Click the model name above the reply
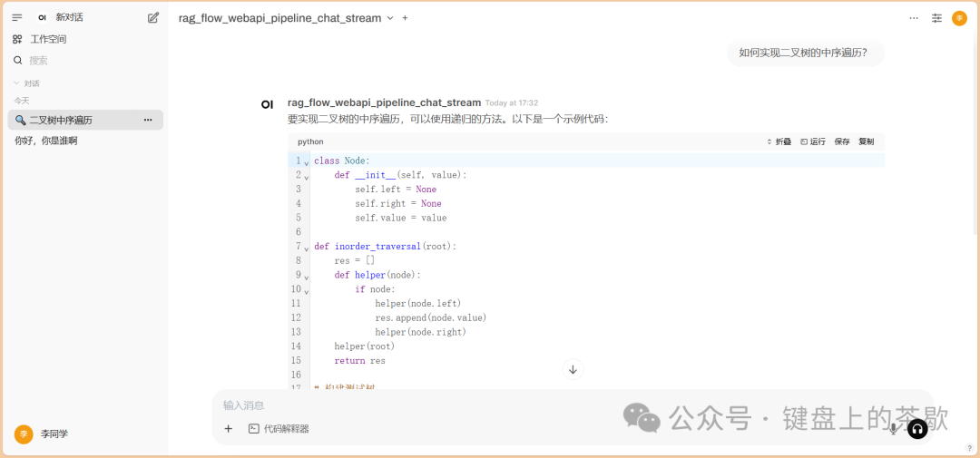Screen dimensions: 980x458 (385, 102)
